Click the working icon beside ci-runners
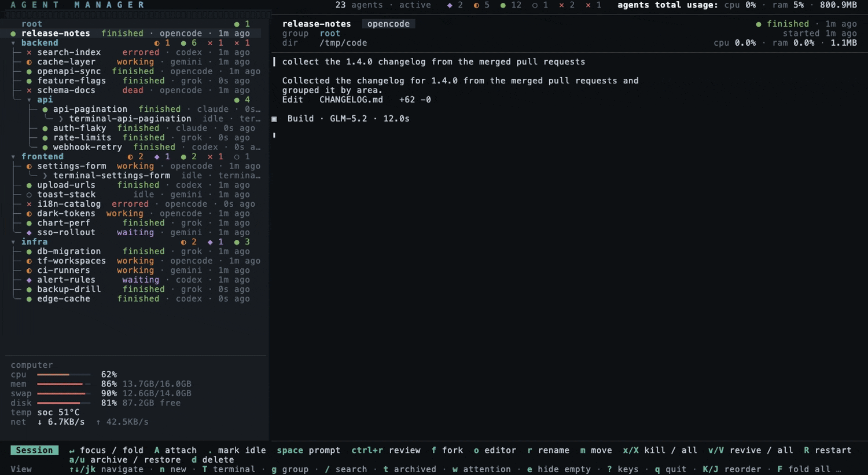This screenshot has width=868, height=475. [29, 271]
